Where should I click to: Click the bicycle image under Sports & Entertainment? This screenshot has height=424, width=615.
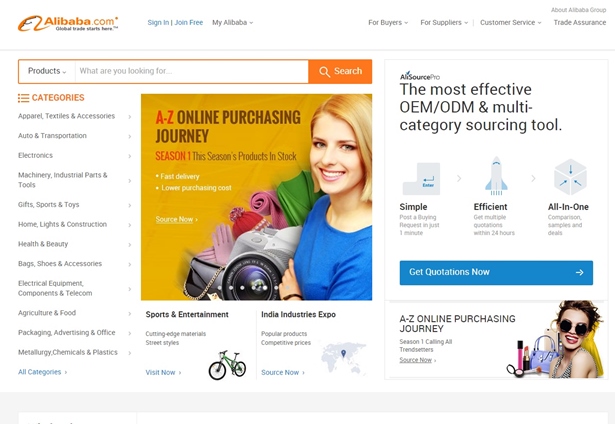tap(227, 365)
